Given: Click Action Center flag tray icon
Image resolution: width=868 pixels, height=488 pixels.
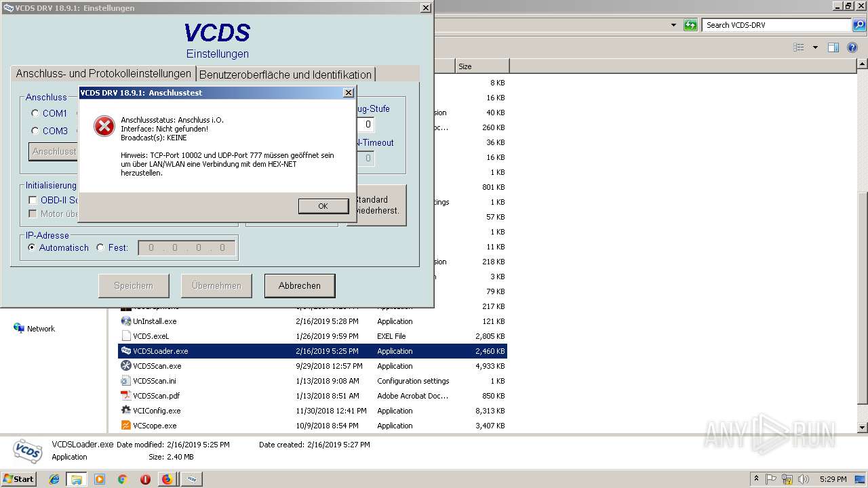Looking at the screenshot, I should pos(771,479).
